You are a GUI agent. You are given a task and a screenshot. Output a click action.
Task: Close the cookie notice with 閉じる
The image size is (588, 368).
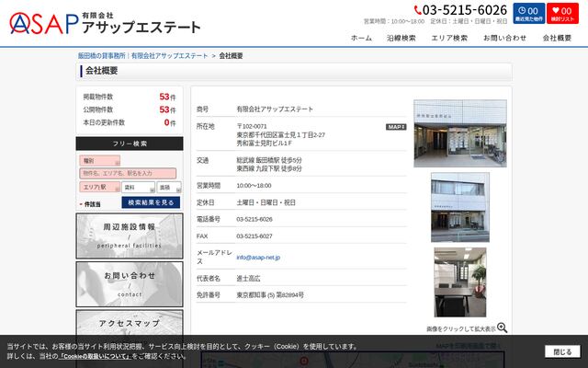[x=562, y=351]
